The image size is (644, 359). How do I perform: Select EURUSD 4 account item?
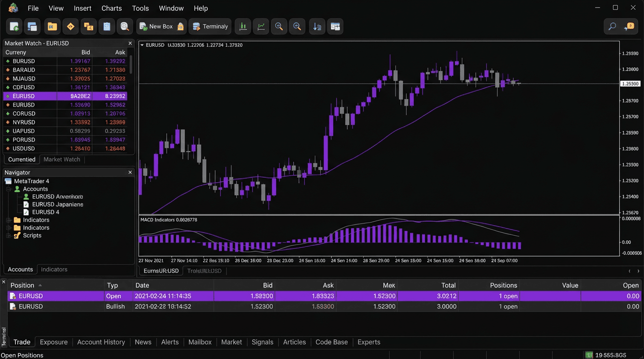pyautogui.click(x=46, y=212)
